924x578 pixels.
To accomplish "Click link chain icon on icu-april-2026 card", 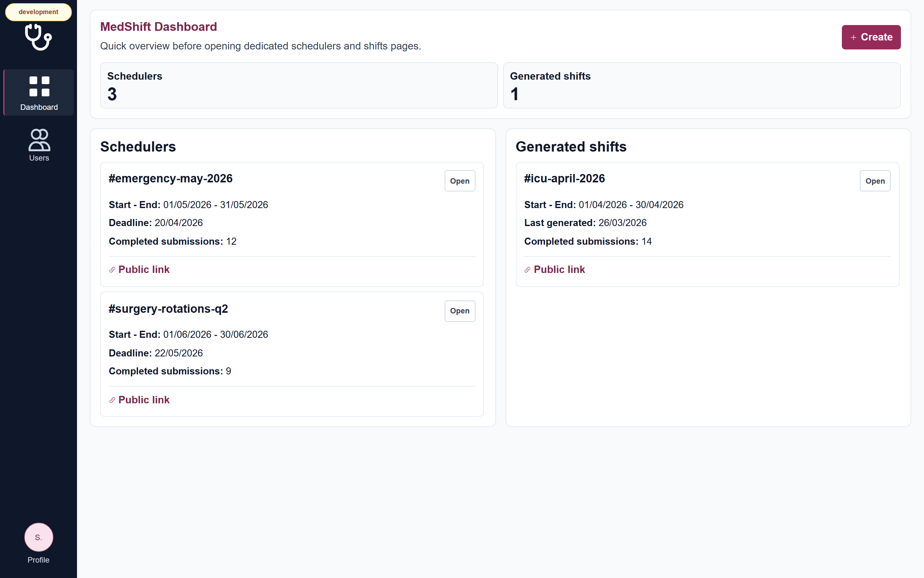I will click(527, 270).
